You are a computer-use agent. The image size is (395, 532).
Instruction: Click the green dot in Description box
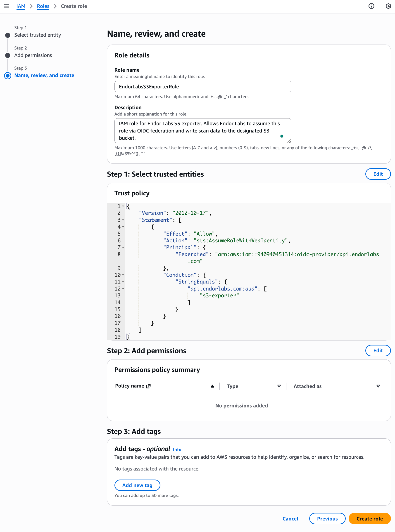(x=282, y=136)
